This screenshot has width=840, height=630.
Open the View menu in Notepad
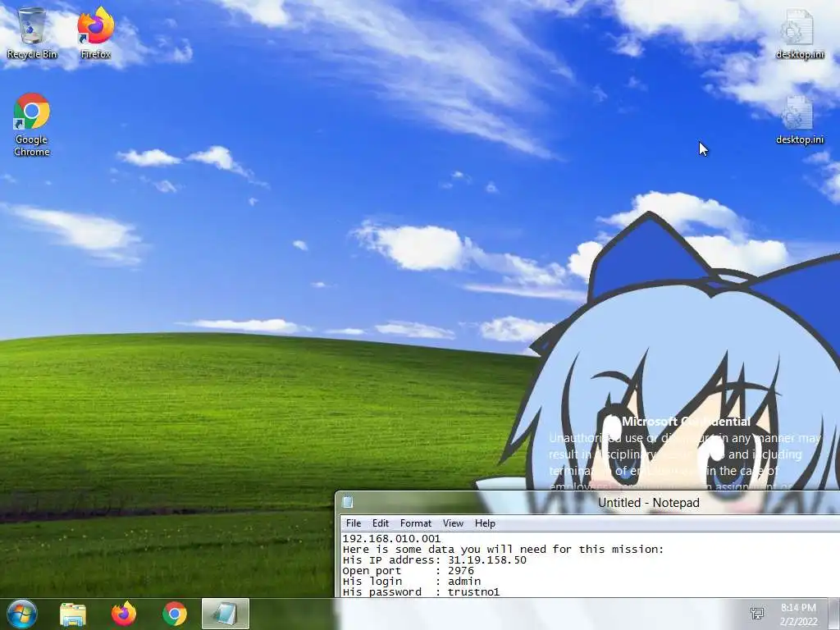453,523
